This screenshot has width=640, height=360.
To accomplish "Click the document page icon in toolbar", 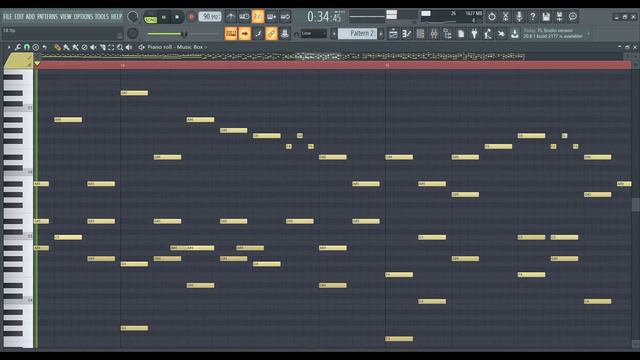I will pos(461,33).
